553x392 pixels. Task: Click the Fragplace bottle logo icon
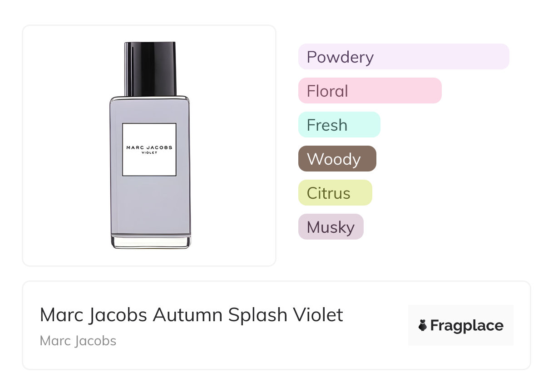(x=423, y=325)
